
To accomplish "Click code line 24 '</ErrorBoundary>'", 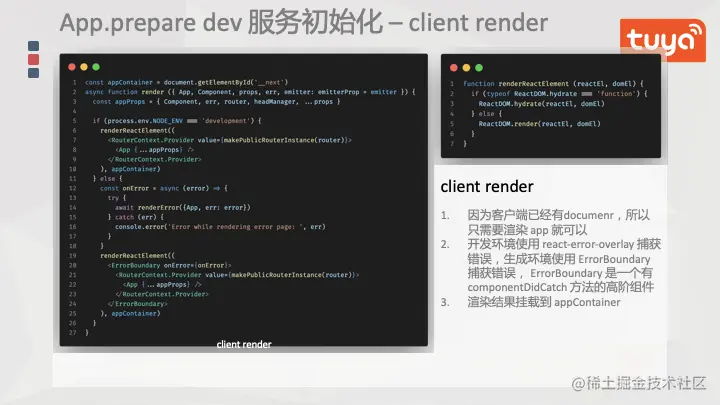I will [138, 304].
